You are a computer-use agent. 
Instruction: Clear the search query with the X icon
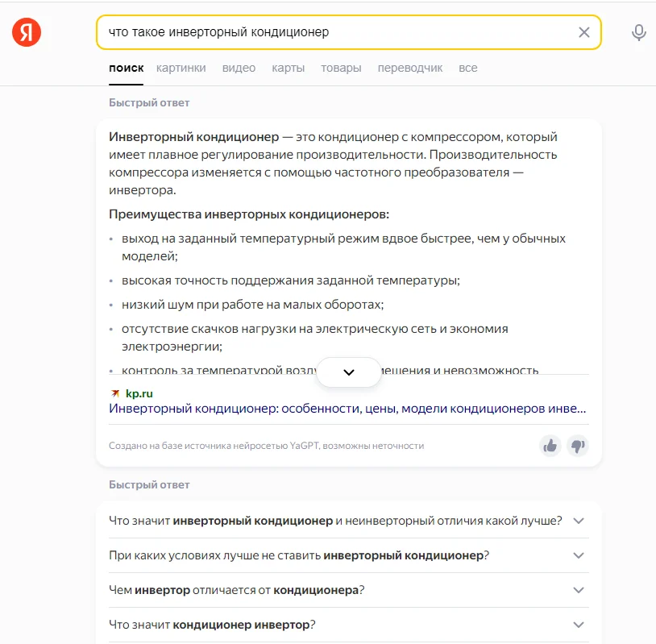[585, 32]
